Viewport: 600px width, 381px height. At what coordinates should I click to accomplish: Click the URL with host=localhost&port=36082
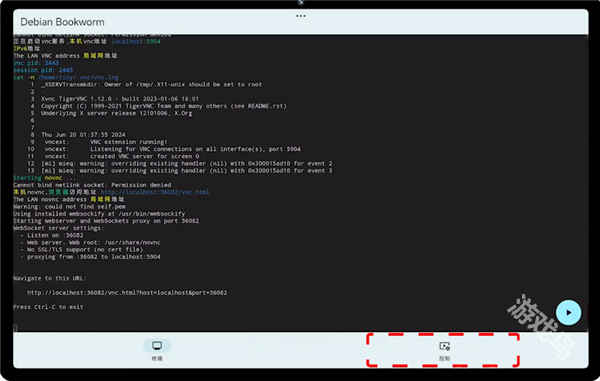point(127,293)
